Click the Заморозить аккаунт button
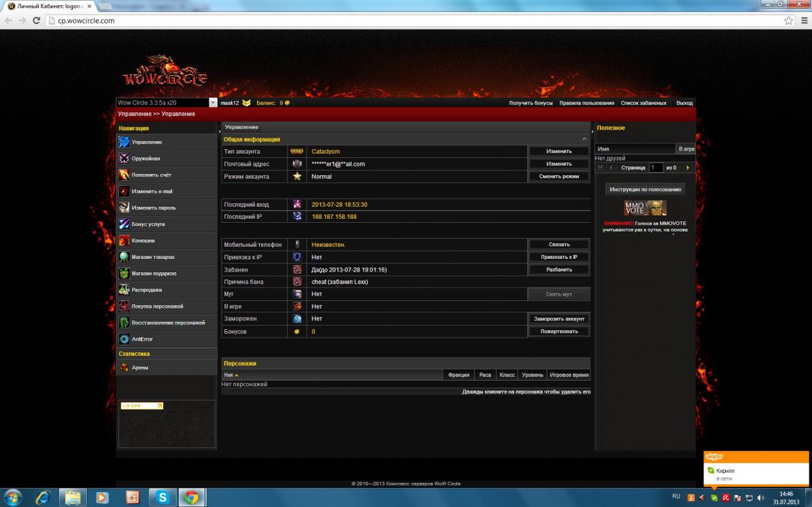The height and width of the screenshot is (507, 812). (559, 319)
